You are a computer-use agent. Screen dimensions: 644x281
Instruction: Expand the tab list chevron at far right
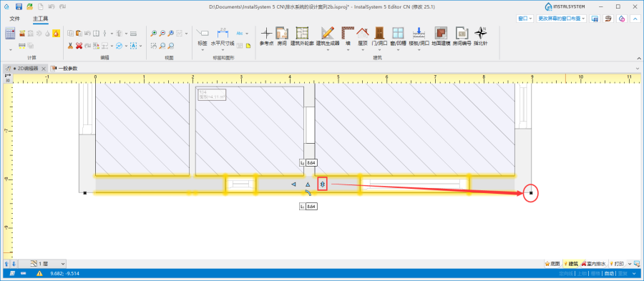coord(638,69)
